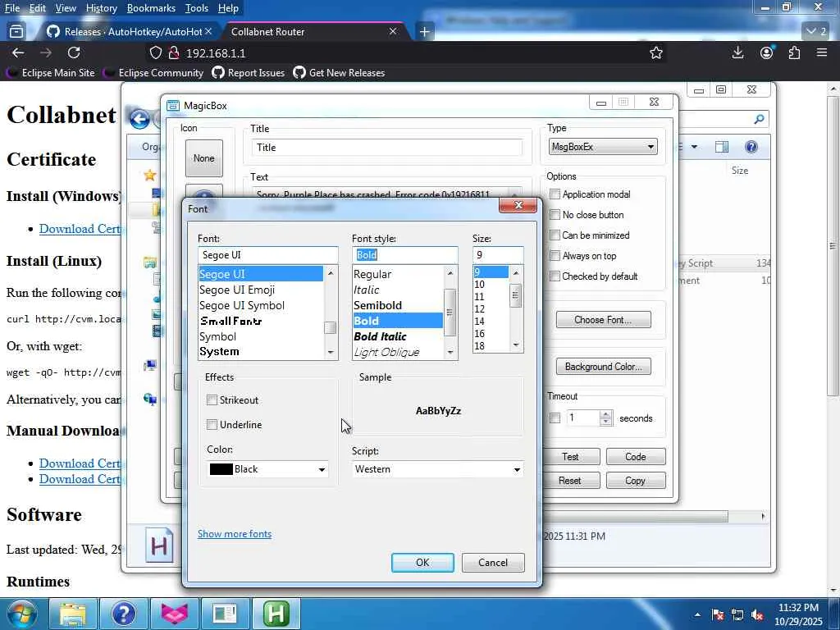The height and width of the screenshot is (630, 840).
Task: Click the tracking protection shield icon
Action: (x=155, y=52)
